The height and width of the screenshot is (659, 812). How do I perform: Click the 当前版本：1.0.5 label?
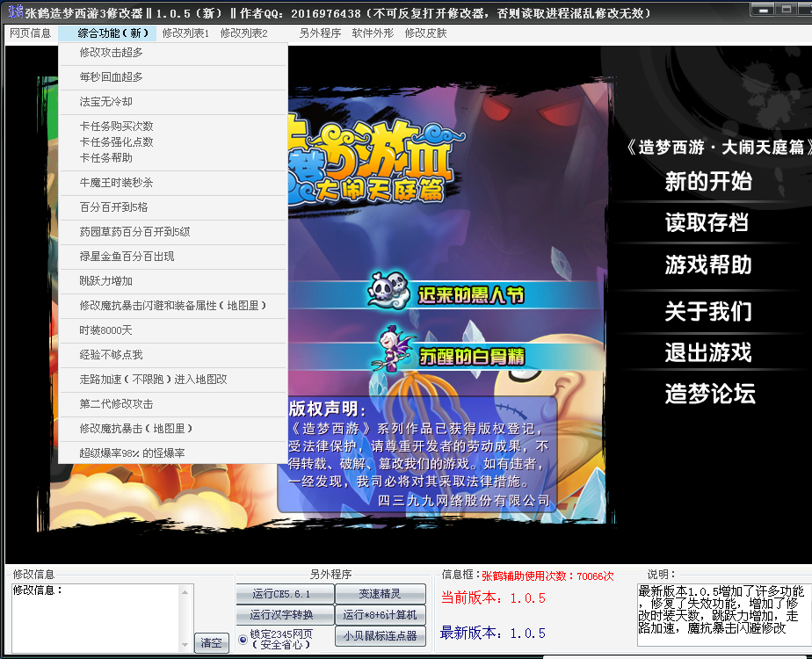tap(492, 598)
